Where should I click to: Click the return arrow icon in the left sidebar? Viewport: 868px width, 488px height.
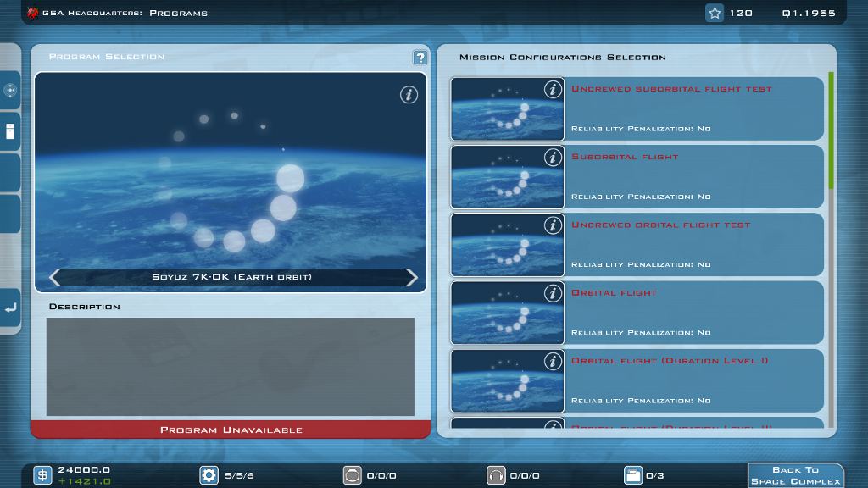(11, 309)
